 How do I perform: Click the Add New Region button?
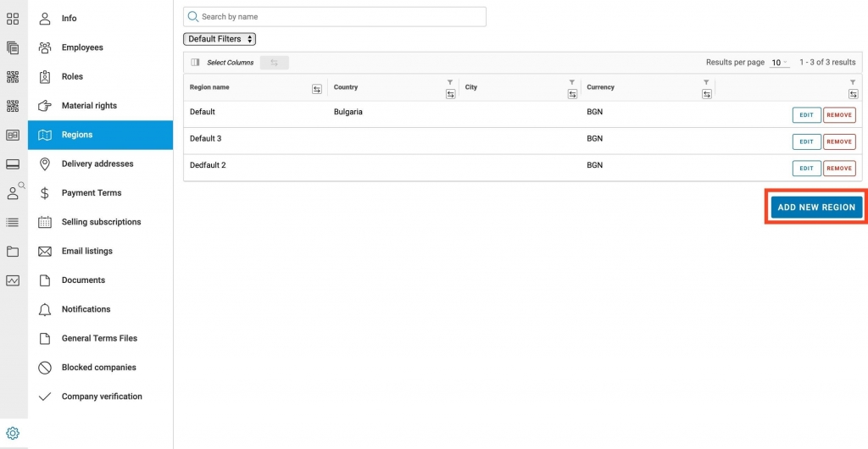coord(815,208)
